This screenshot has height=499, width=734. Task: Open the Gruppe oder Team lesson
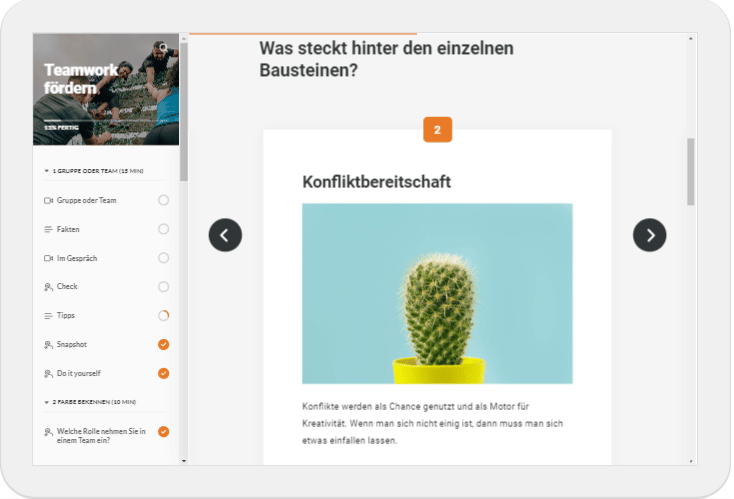coord(87,200)
